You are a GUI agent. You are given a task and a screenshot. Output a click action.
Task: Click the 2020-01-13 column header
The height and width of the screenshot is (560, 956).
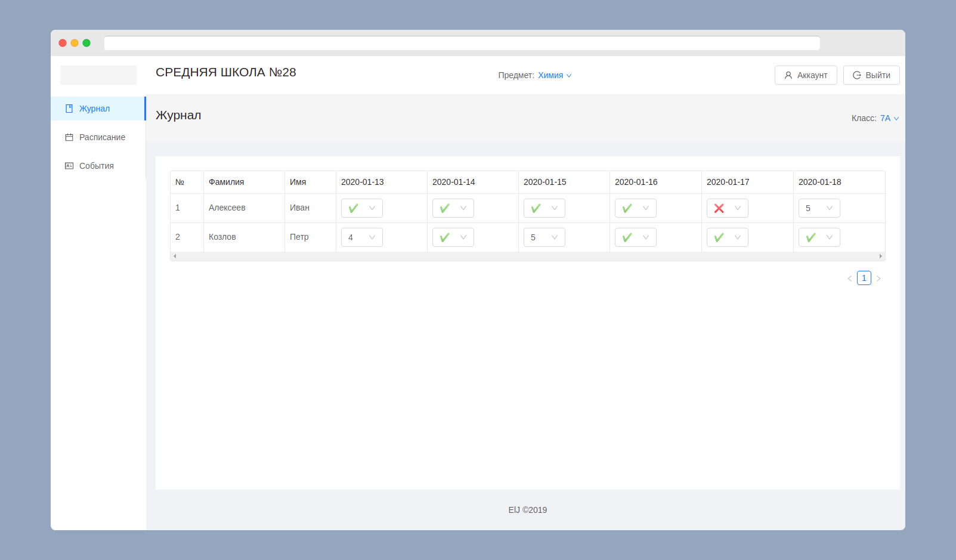[382, 182]
